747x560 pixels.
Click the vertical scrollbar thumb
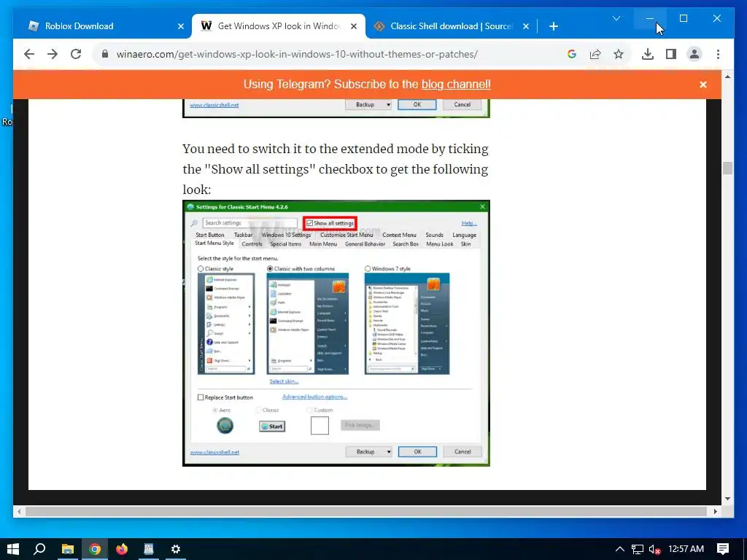727,168
